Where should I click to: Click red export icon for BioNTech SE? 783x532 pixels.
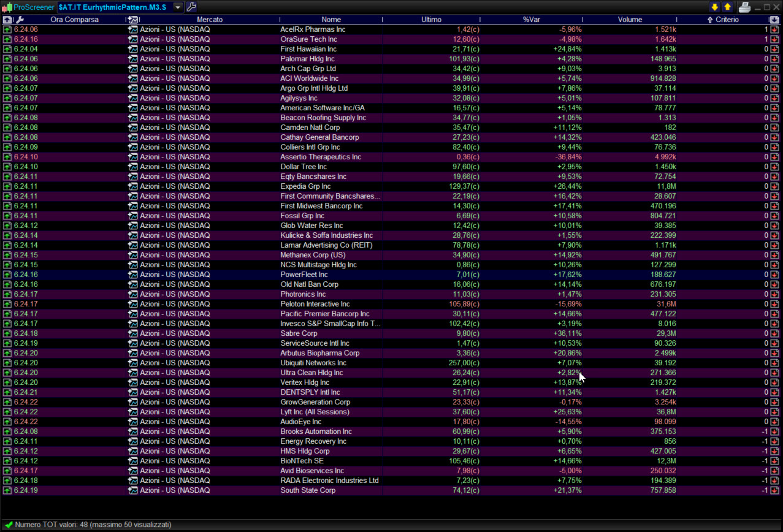coord(775,461)
